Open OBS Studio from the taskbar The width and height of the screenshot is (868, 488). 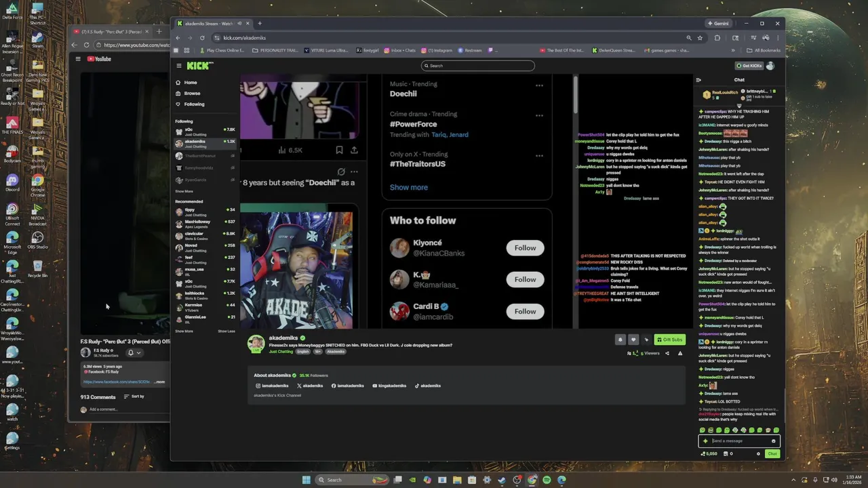(x=517, y=480)
